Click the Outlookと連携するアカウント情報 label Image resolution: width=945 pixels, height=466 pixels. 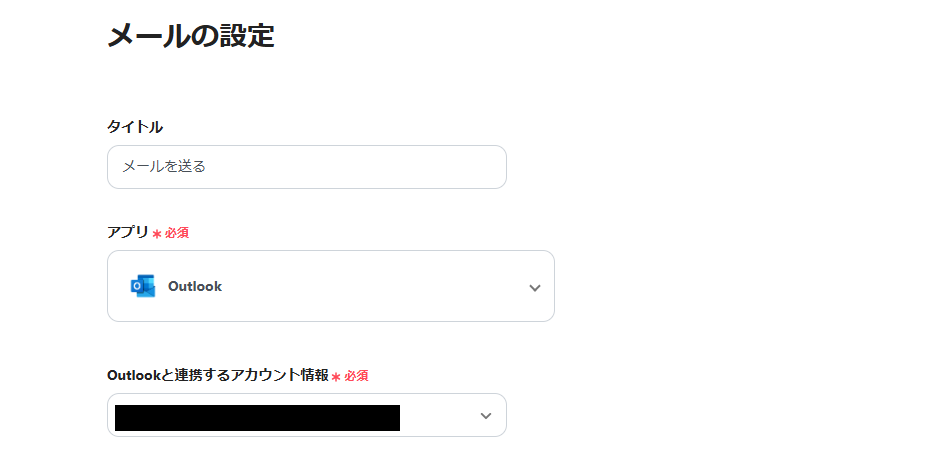click(217, 375)
